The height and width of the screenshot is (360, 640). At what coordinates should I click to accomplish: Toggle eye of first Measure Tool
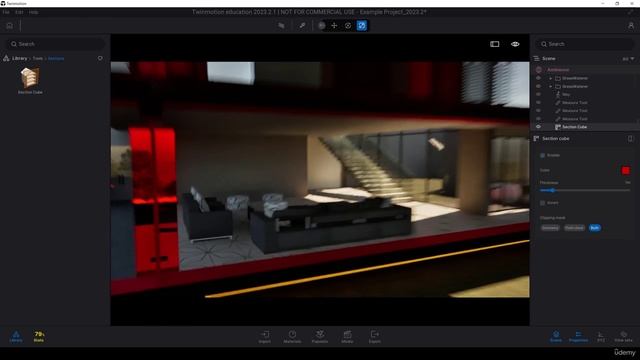538,102
